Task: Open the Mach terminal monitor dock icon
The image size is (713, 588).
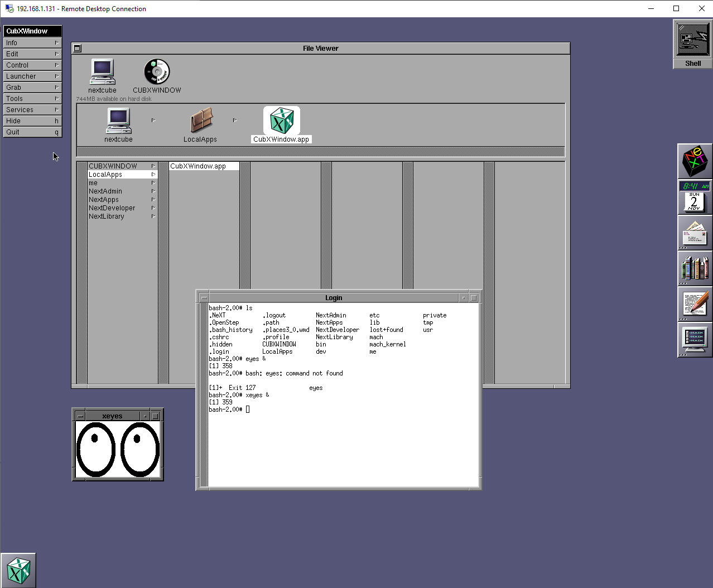Action: (695, 339)
